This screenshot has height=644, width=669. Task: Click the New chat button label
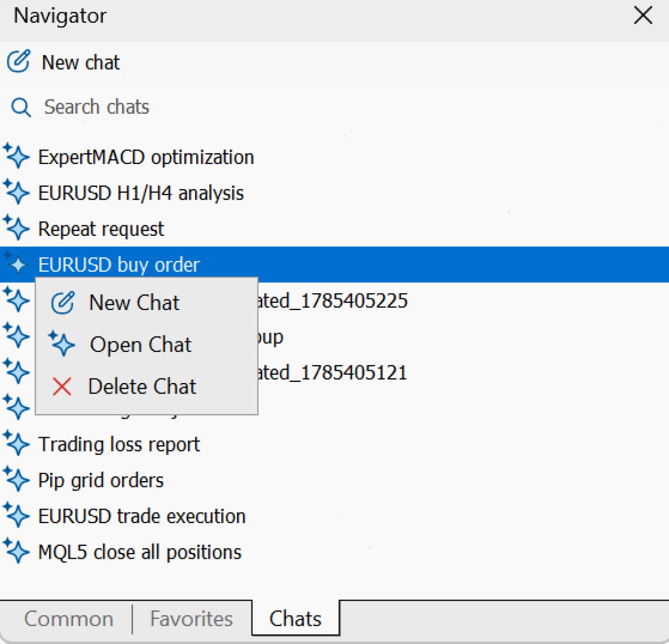click(x=81, y=62)
